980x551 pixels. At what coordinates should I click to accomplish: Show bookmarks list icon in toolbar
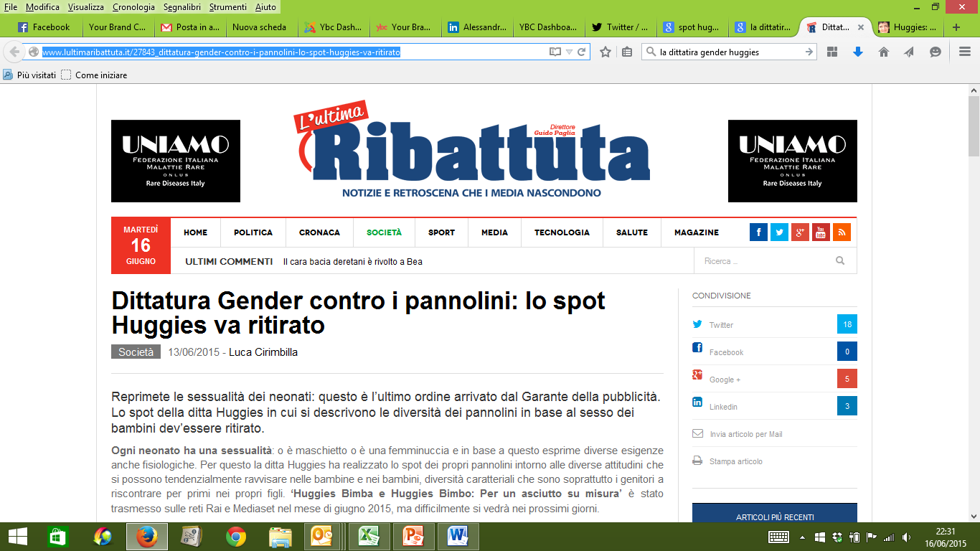pos(627,52)
